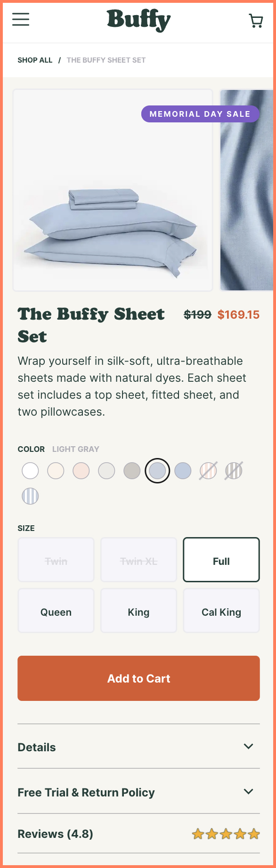Screen dimensions: 276x868
Task: Expand the Details section
Action: tap(138, 747)
